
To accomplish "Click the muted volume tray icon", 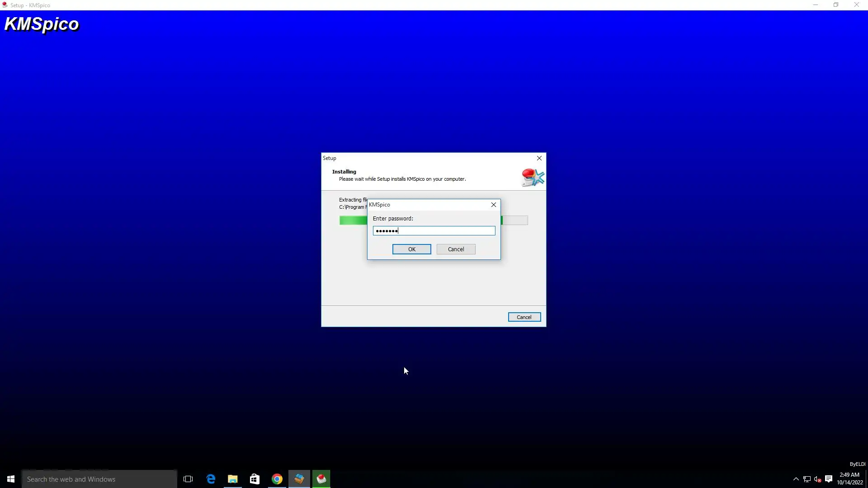I will click(817, 479).
